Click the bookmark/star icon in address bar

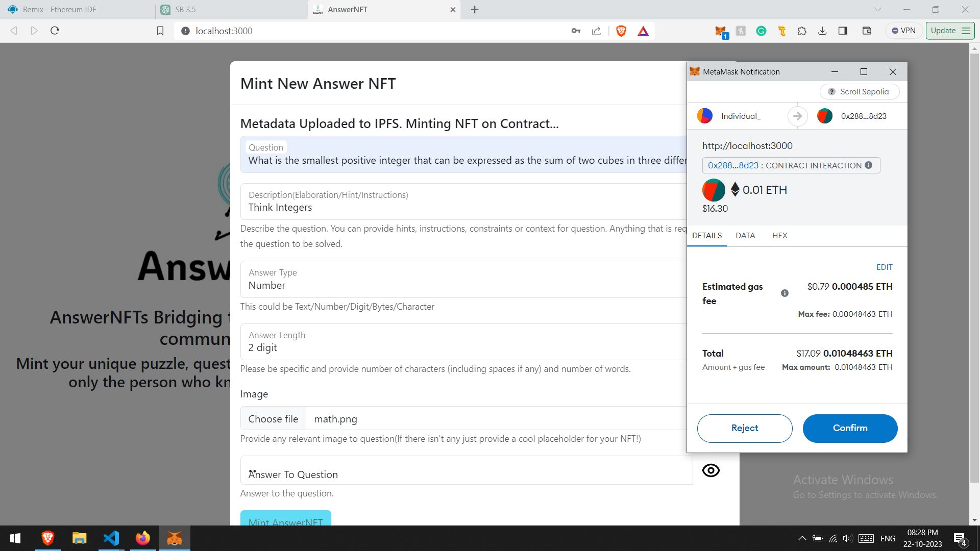(160, 31)
